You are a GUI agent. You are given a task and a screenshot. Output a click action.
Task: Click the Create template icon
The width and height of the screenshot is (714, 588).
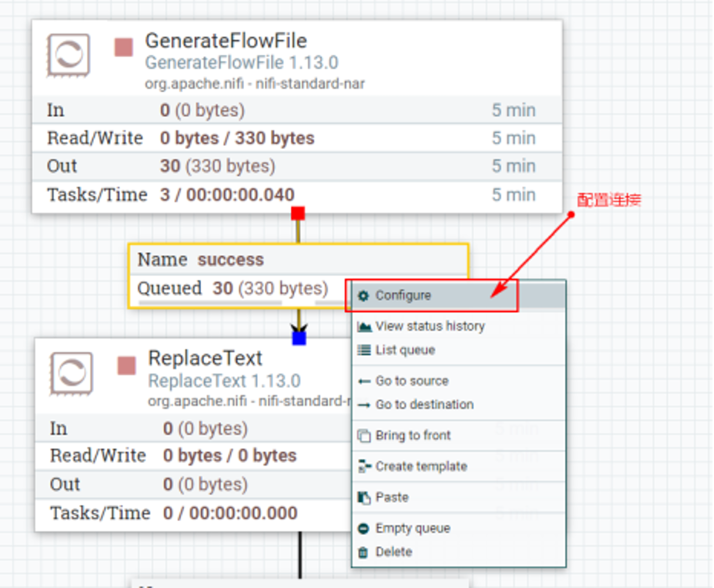point(364,466)
